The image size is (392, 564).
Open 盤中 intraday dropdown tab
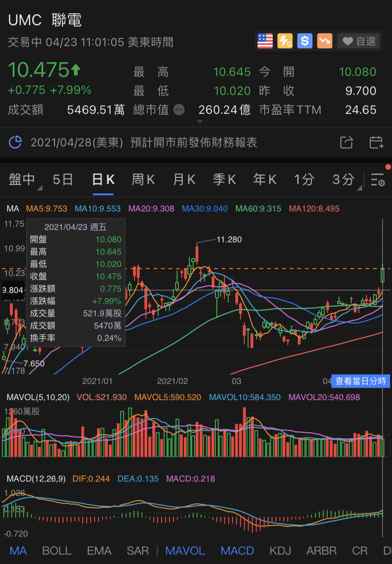coord(25,179)
